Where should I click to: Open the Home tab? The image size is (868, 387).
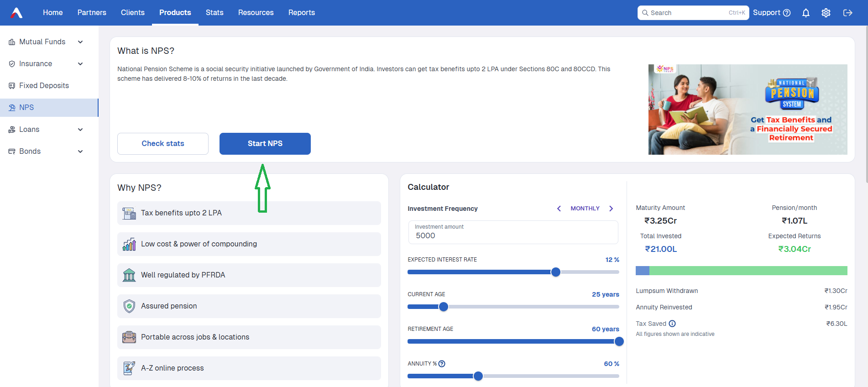(53, 13)
